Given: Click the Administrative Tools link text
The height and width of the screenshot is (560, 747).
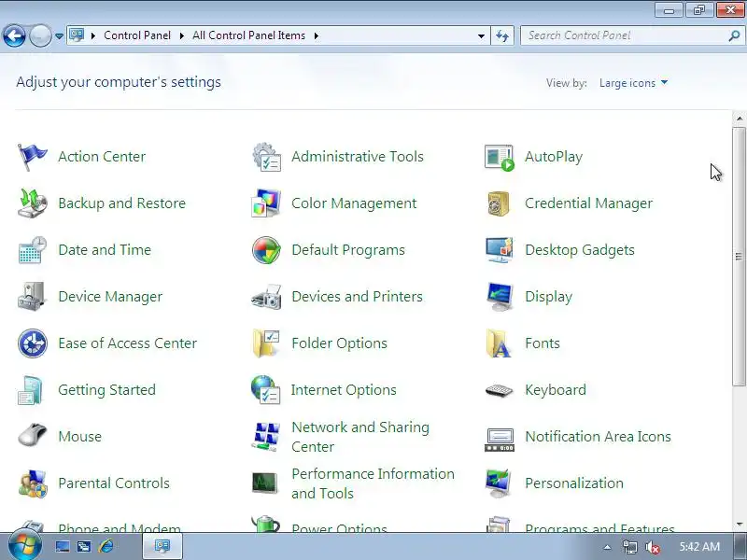Looking at the screenshot, I should [x=358, y=157].
